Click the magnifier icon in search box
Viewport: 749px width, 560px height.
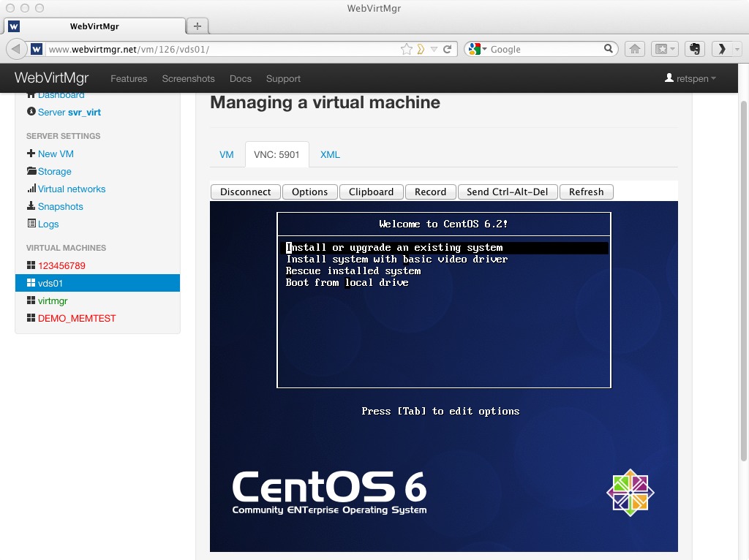tap(609, 49)
